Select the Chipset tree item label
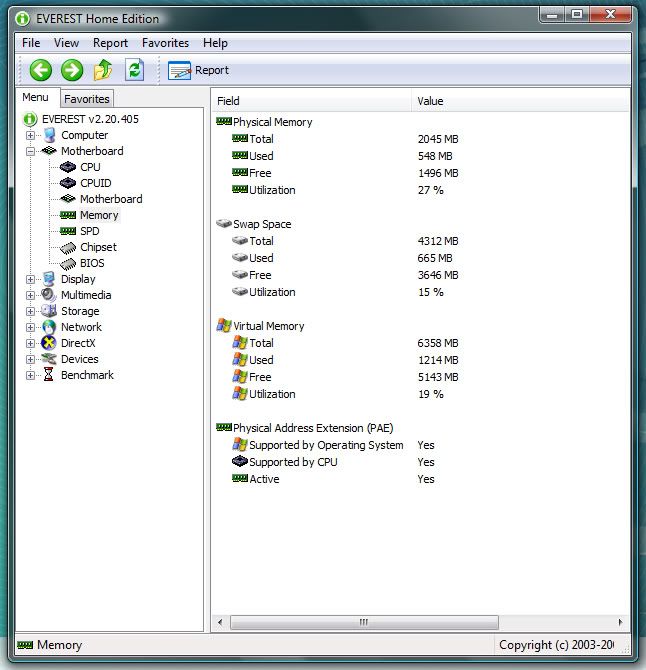The width and height of the screenshot is (646, 670). click(x=98, y=247)
